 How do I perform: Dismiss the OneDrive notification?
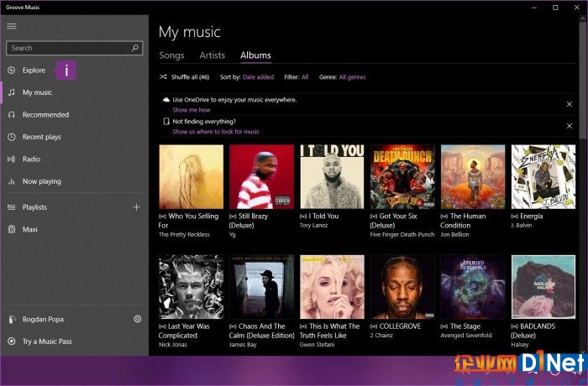[570, 104]
